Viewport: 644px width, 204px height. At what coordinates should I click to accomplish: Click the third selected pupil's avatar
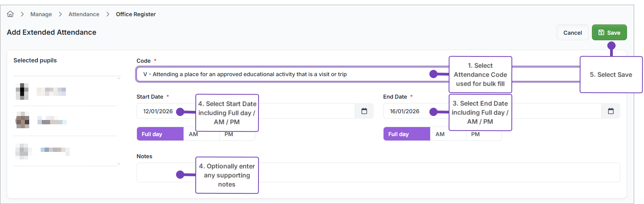coord(23,151)
